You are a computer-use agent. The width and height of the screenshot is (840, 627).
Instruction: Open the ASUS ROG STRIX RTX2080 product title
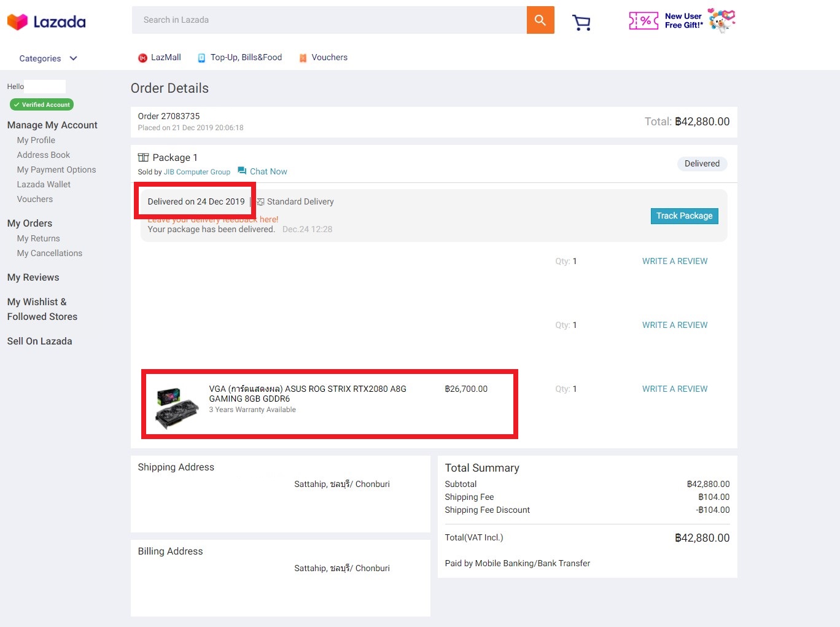(x=308, y=394)
